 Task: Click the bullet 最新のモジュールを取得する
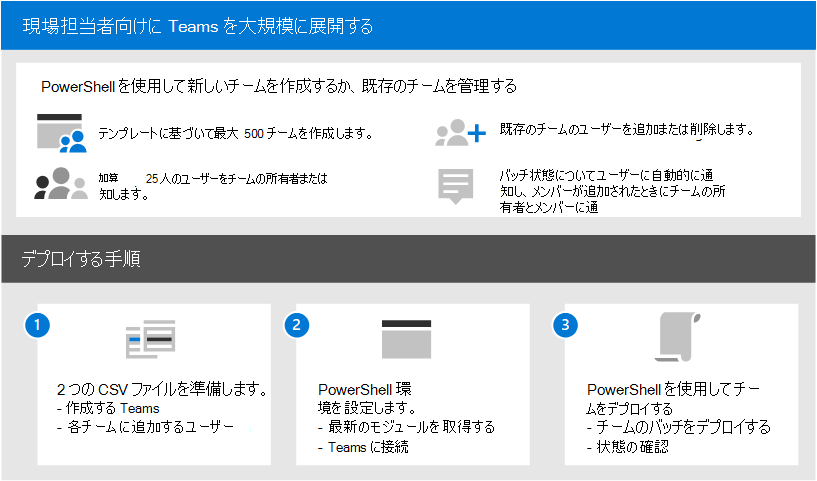point(406,427)
